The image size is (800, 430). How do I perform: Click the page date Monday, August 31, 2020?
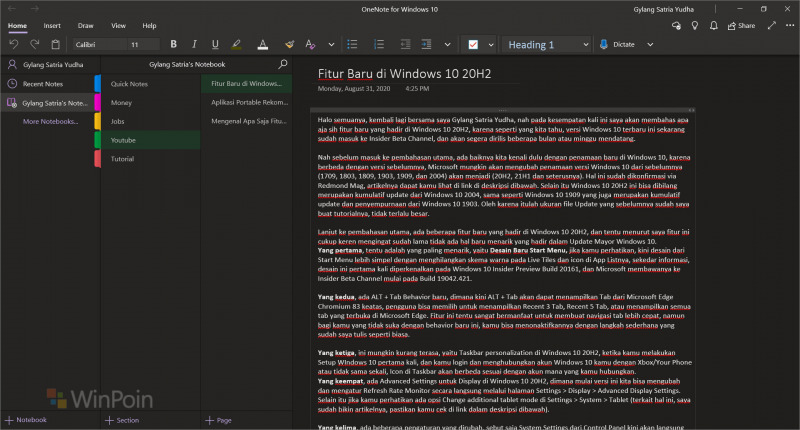(354, 89)
